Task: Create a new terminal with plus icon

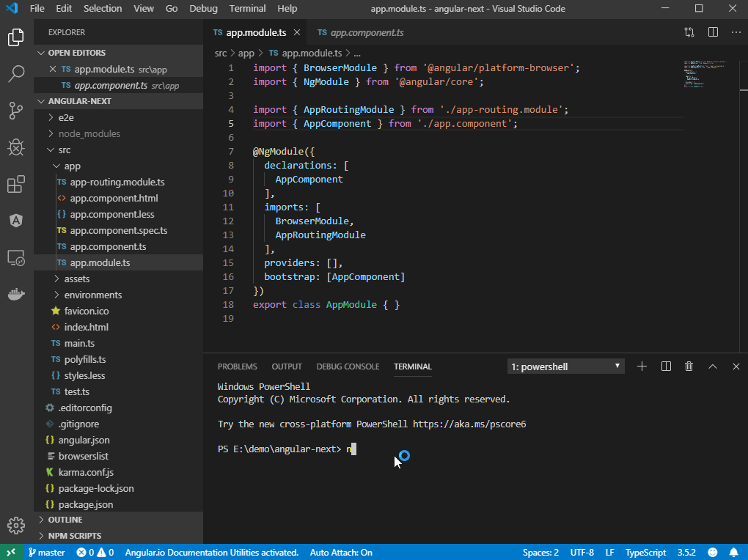Action: click(x=642, y=366)
